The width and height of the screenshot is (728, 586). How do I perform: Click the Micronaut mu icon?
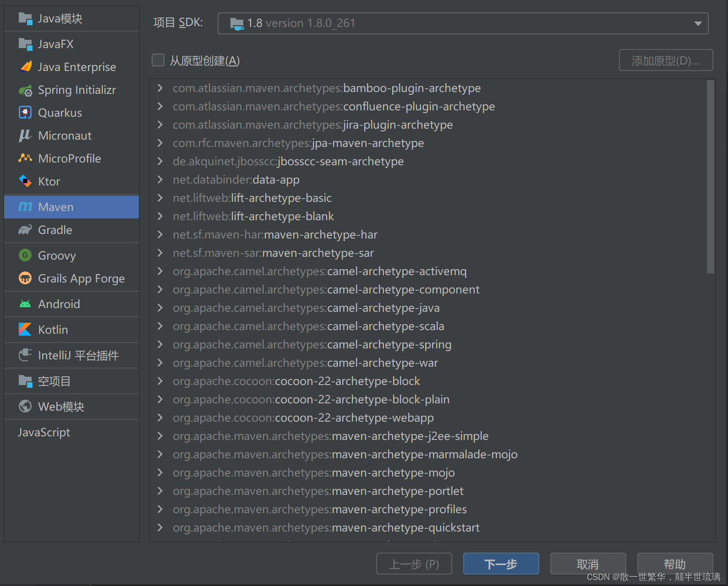coord(25,136)
